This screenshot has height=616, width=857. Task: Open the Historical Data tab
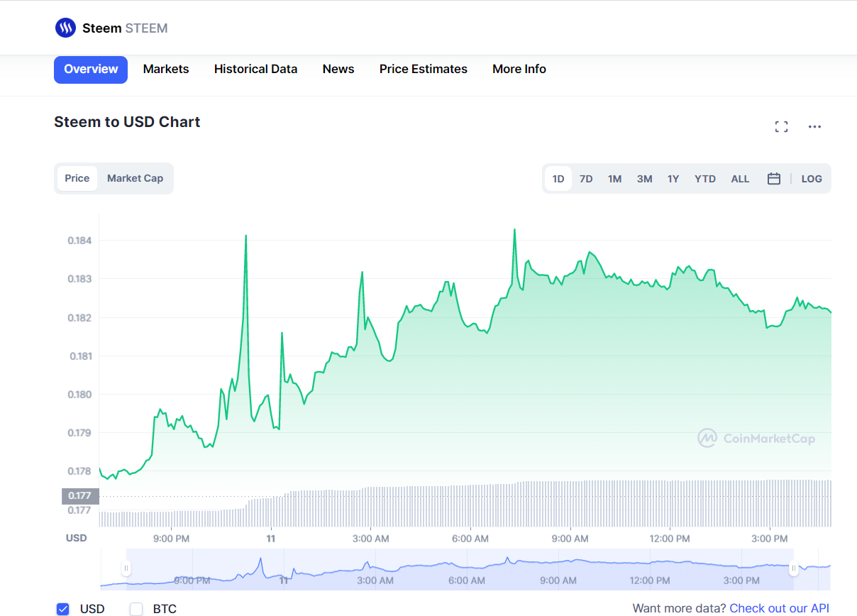tap(255, 70)
